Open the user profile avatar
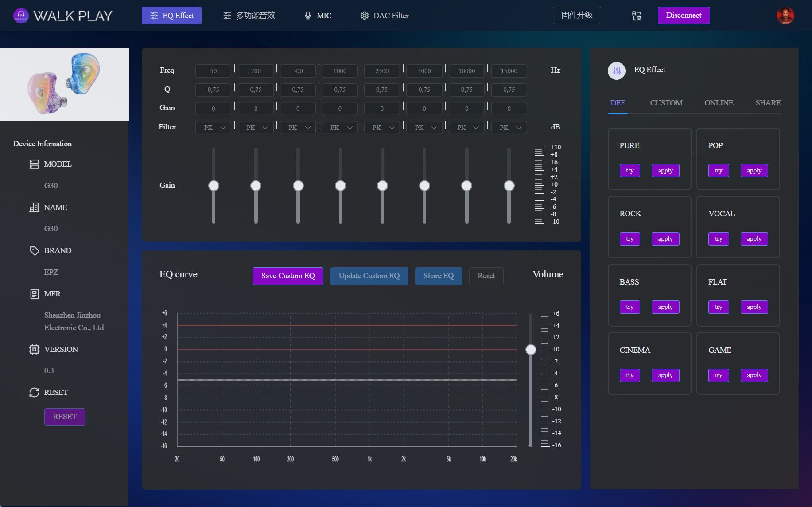Image resolution: width=812 pixels, height=507 pixels. (x=785, y=16)
